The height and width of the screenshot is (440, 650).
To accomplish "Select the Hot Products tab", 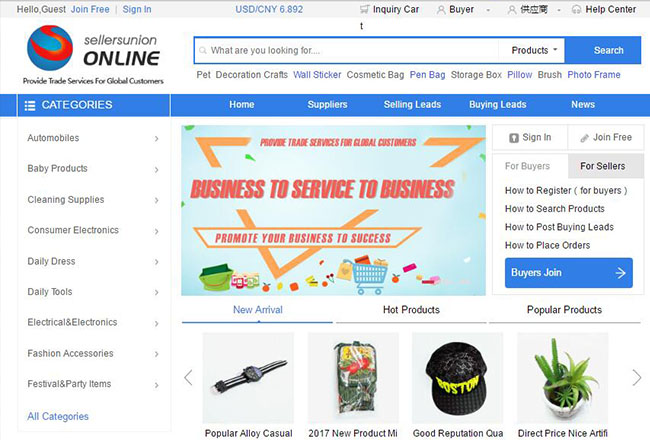I will [x=411, y=310].
